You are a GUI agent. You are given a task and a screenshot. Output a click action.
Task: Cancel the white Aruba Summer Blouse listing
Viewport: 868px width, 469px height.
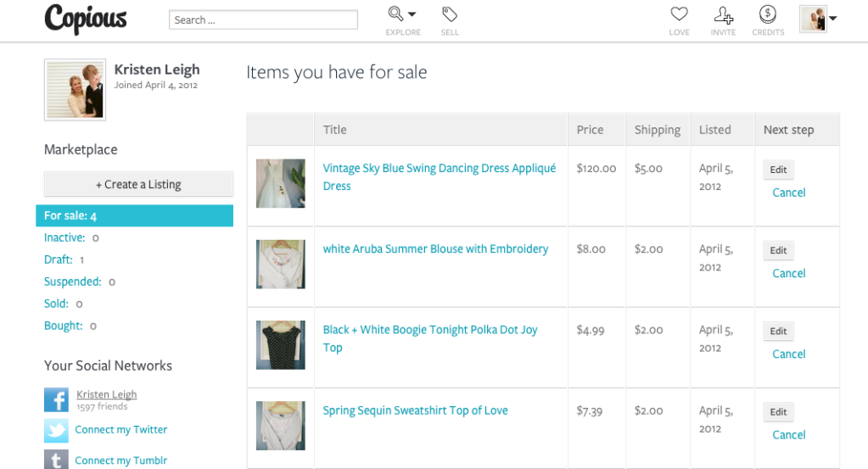(x=789, y=273)
